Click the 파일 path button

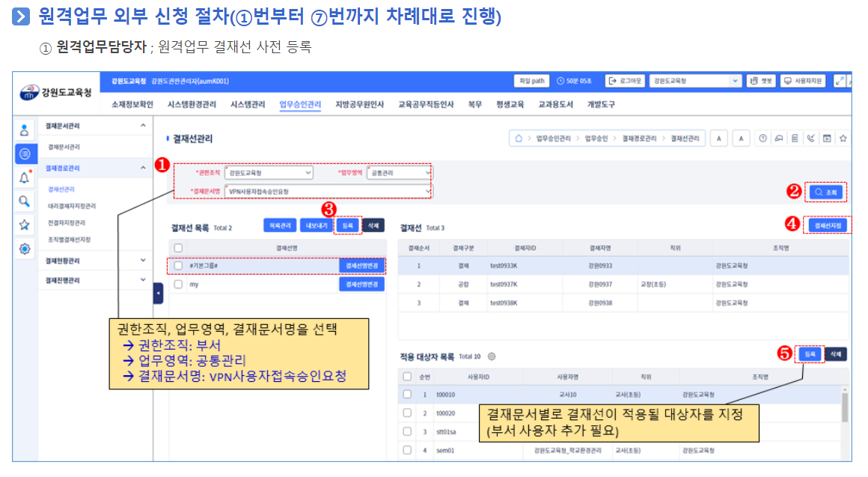pyautogui.click(x=532, y=81)
